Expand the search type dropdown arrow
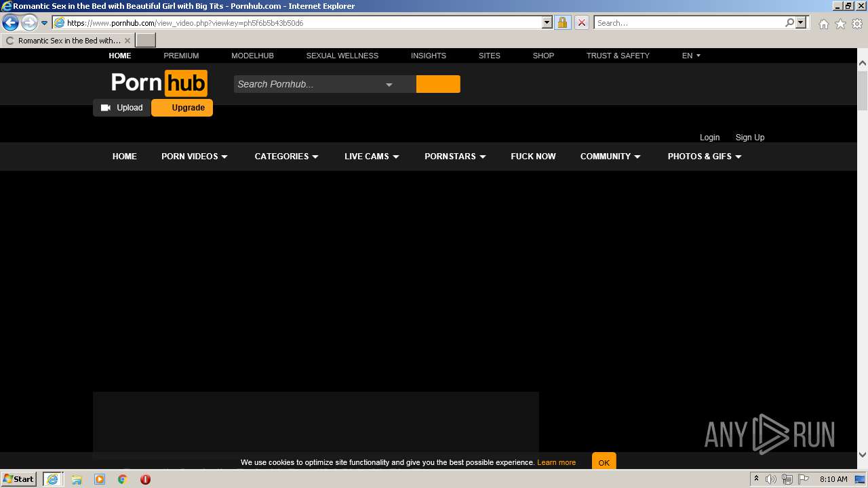Image resolution: width=868 pixels, height=488 pixels. pos(389,85)
